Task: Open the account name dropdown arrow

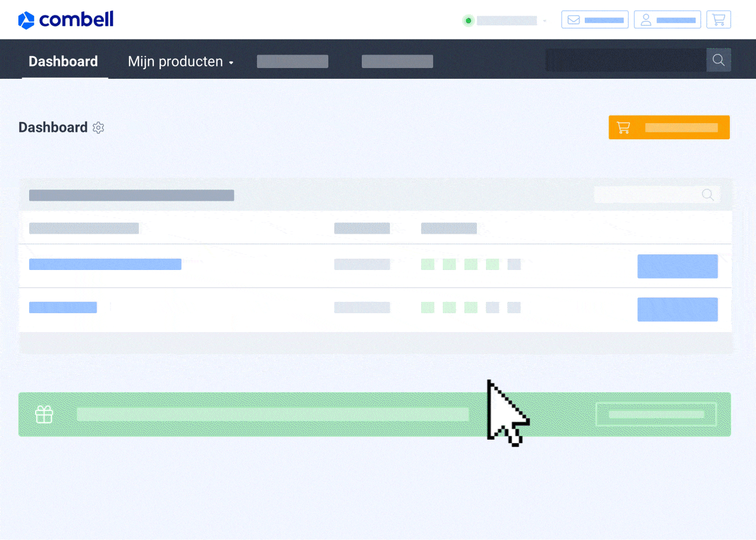Action: [x=544, y=21]
